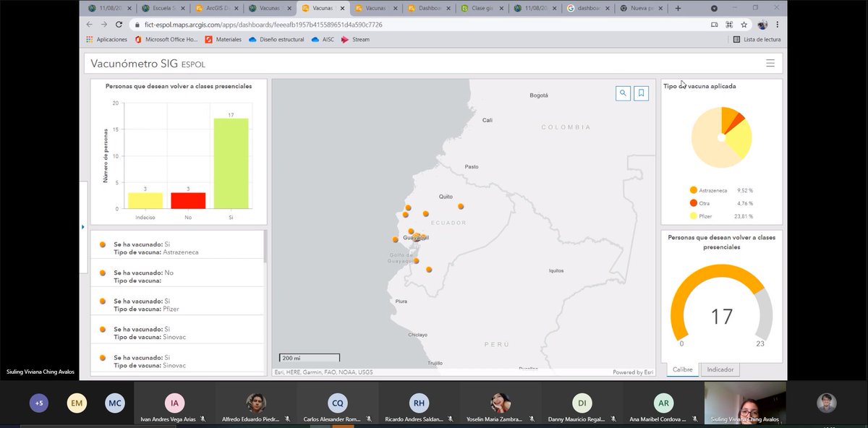Click the yellow Indeciso bar
The height and width of the screenshot is (428, 868).
pos(145,200)
